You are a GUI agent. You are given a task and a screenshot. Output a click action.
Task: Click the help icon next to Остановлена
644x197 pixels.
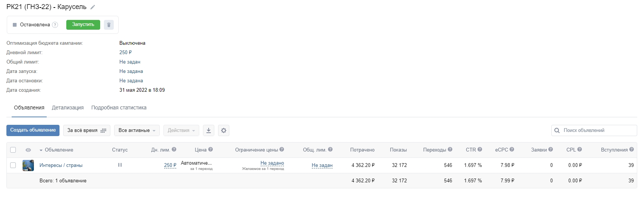(x=55, y=25)
